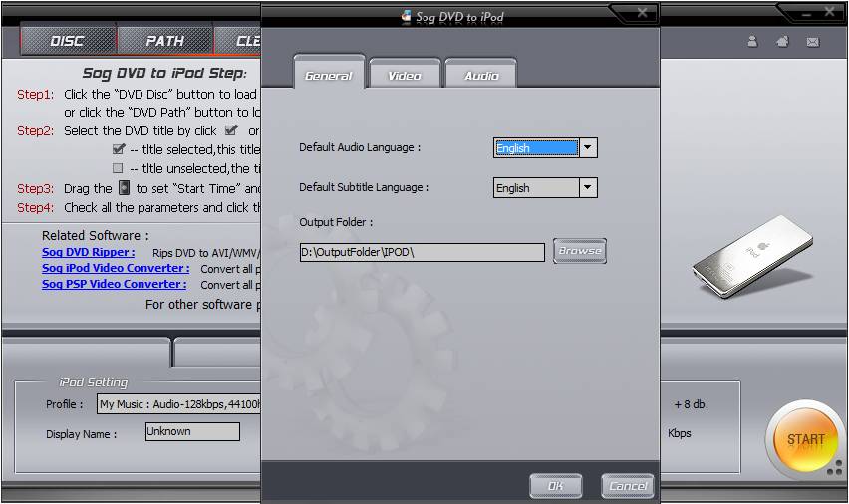Close the main Sog DVD to iPod window
Image resolution: width=849 pixels, height=504 pixels.
point(829,12)
